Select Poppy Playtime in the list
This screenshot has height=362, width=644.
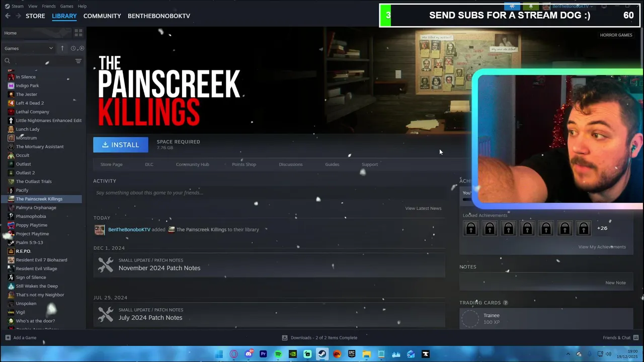tap(31, 225)
